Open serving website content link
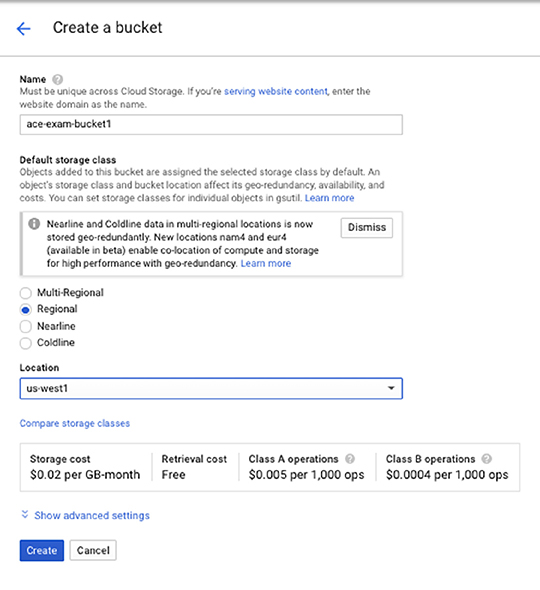This screenshot has width=540, height=590. point(276,91)
